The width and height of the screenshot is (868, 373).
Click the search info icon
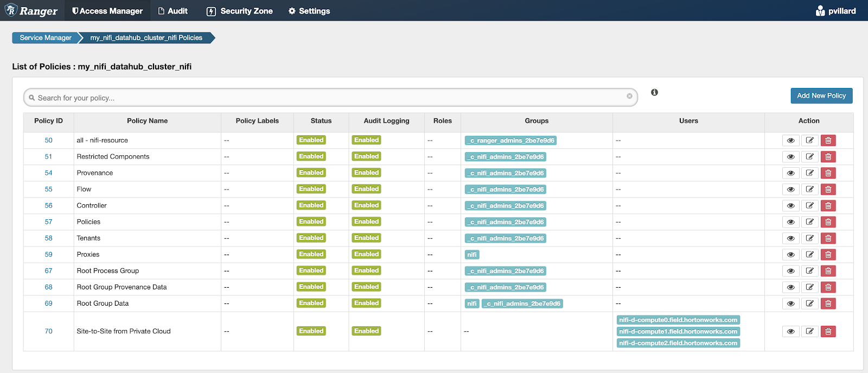coord(654,92)
